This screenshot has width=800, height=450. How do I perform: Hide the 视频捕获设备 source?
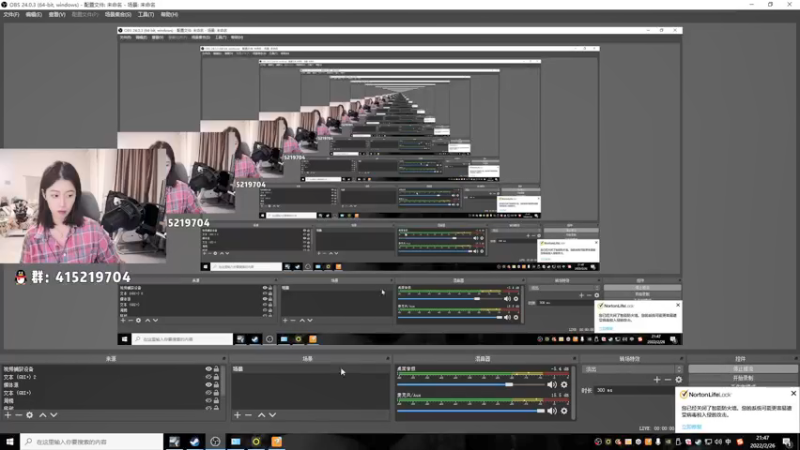208,369
